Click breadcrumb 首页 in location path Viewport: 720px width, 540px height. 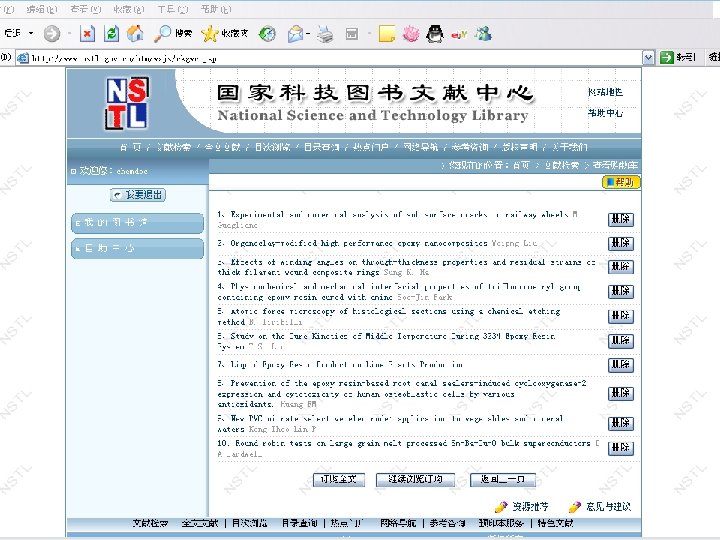pos(521,165)
